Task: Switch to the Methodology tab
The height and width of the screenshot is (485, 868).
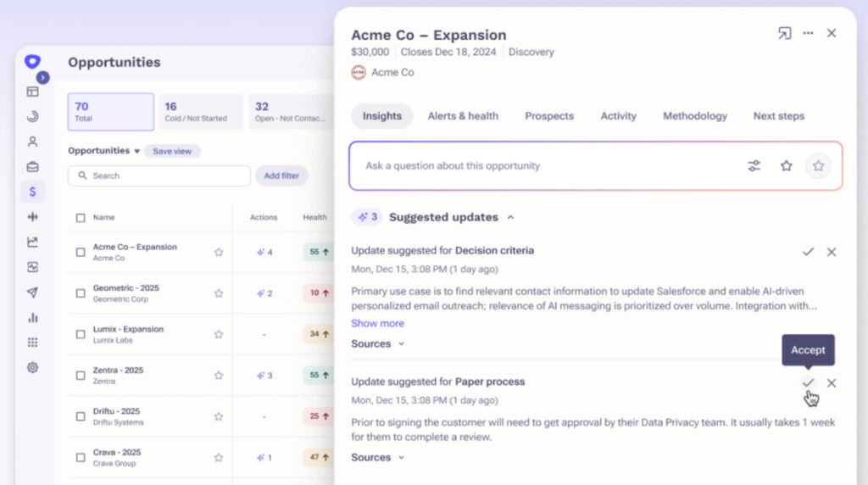Action: coord(695,115)
